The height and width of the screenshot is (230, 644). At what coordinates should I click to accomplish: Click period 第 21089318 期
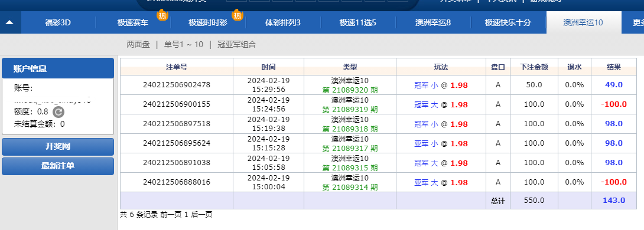click(350, 129)
